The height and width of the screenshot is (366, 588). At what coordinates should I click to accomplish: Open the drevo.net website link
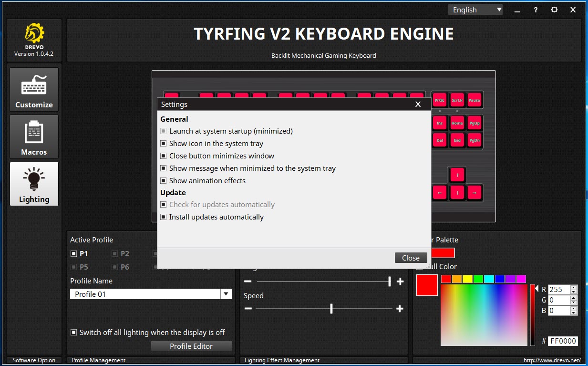tap(552, 360)
